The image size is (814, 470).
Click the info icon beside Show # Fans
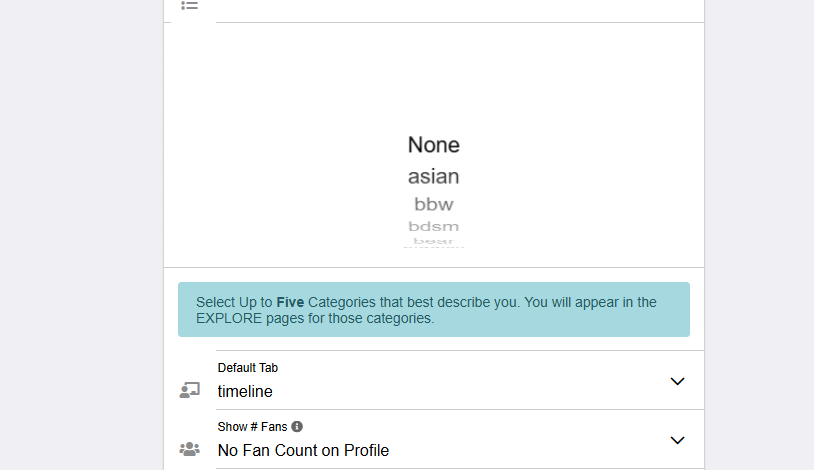click(297, 427)
